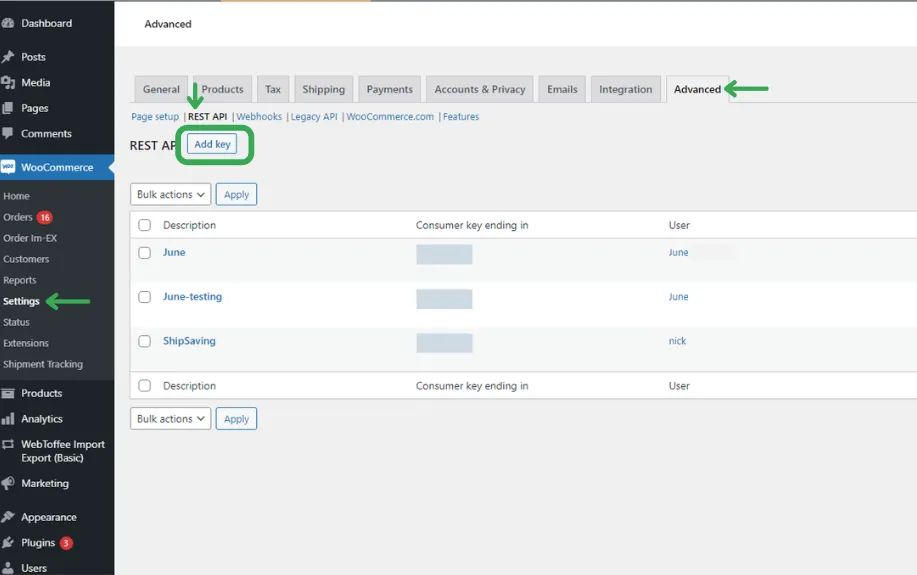Open the Orders submenu item
The height and width of the screenshot is (575, 917).
18,217
